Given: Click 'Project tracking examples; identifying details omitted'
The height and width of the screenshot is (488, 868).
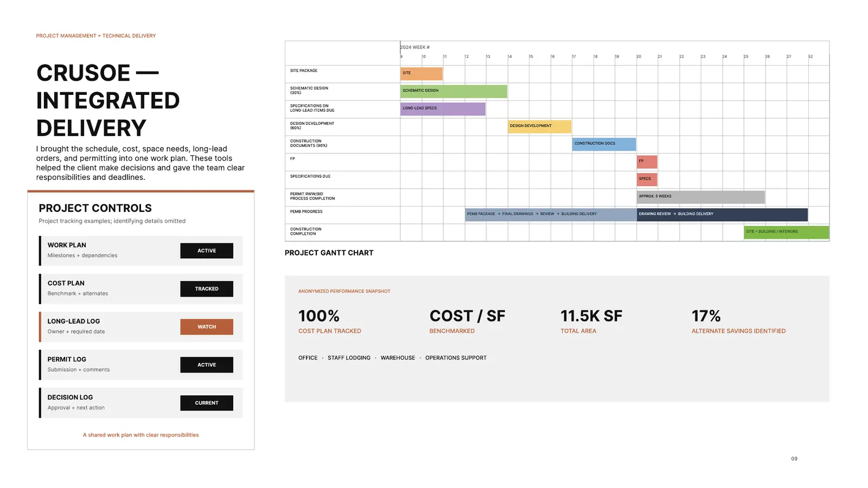Looking at the screenshot, I should [x=112, y=221].
